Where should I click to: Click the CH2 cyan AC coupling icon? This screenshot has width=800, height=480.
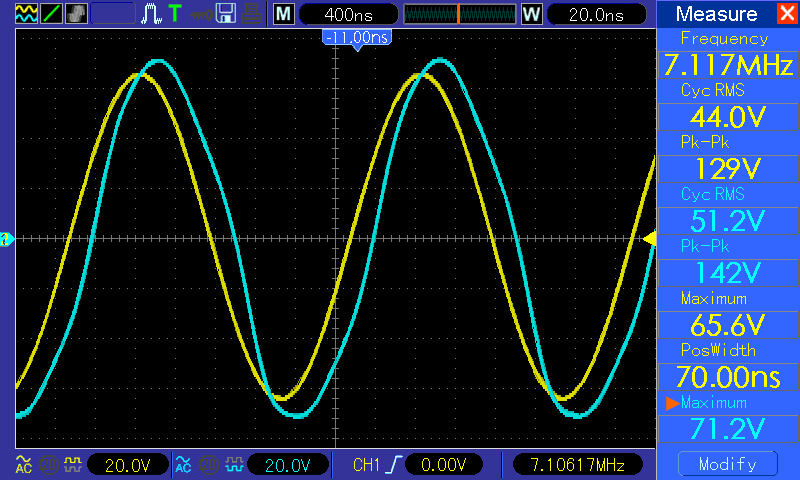183,464
